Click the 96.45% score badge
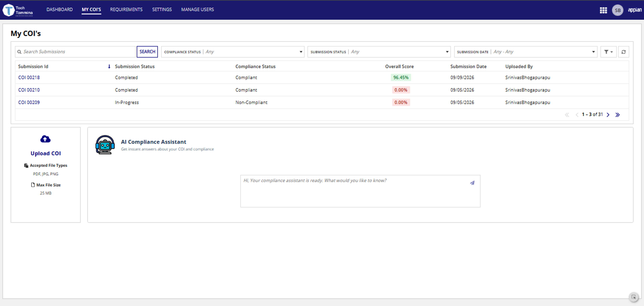The image size is (644, 306). pyautogui.click(x=401, y=78)
